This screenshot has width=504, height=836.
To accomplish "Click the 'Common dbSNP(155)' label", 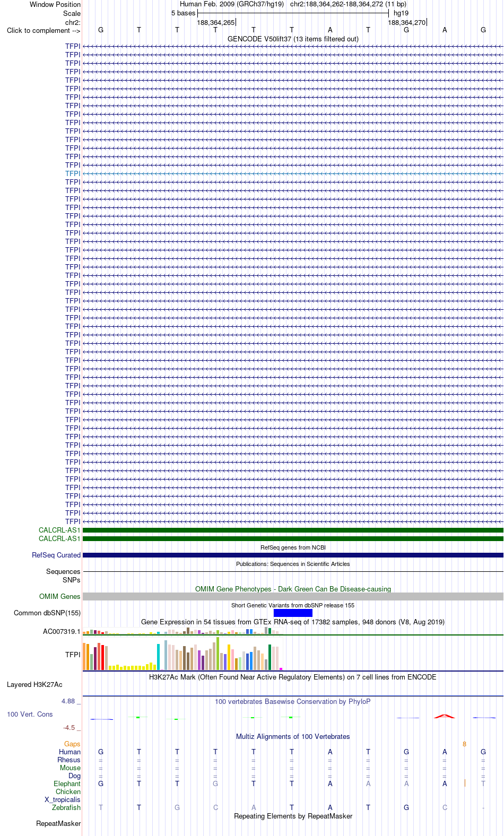I will tap(47, 613).
